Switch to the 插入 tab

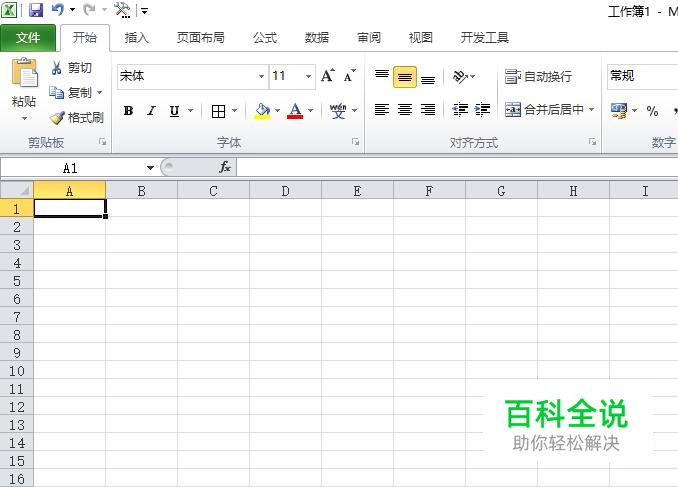click(x=137, y=38)
